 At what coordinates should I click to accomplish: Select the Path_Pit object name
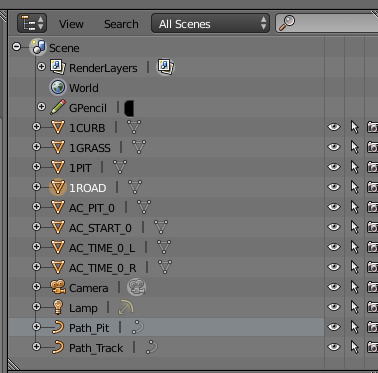coord(89,328)
